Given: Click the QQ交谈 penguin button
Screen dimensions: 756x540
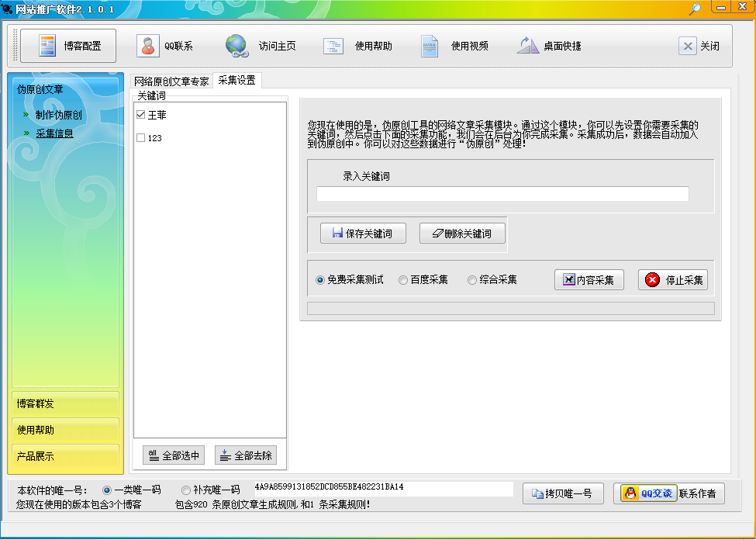Looking at the screenshot, I should click(x=649, y=493).
